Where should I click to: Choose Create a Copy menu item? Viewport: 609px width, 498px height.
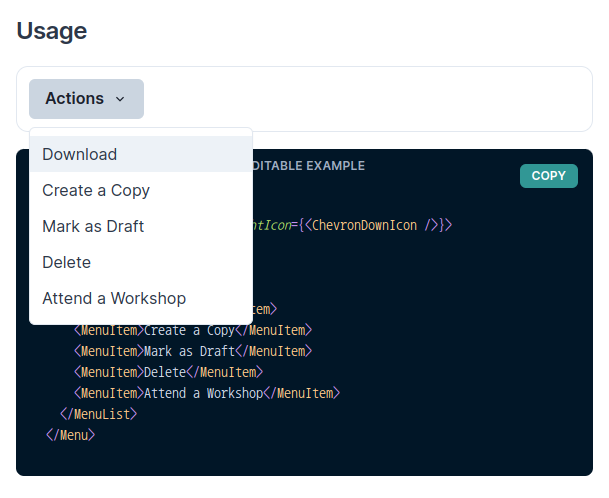point(96,190)
